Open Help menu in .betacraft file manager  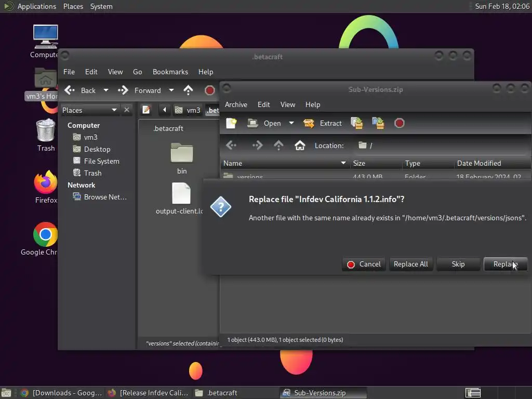pos(206,72)
